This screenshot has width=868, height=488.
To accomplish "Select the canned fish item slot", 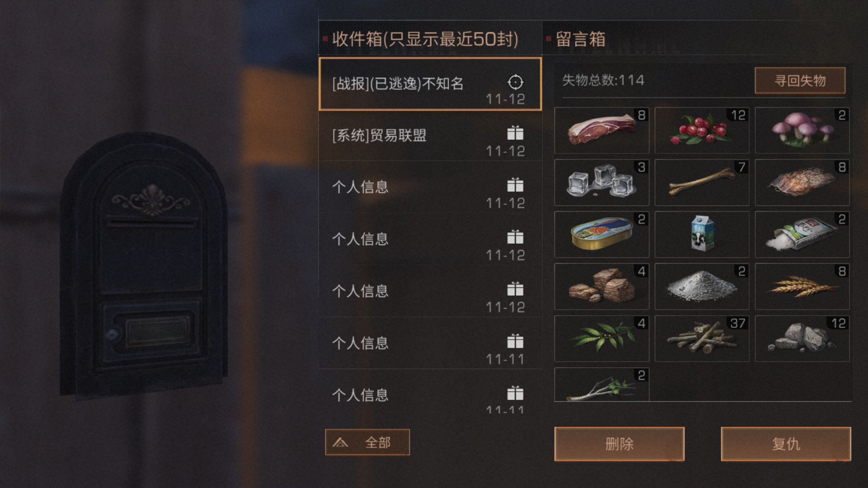I will pyautogui.click(x=602, y=234).
